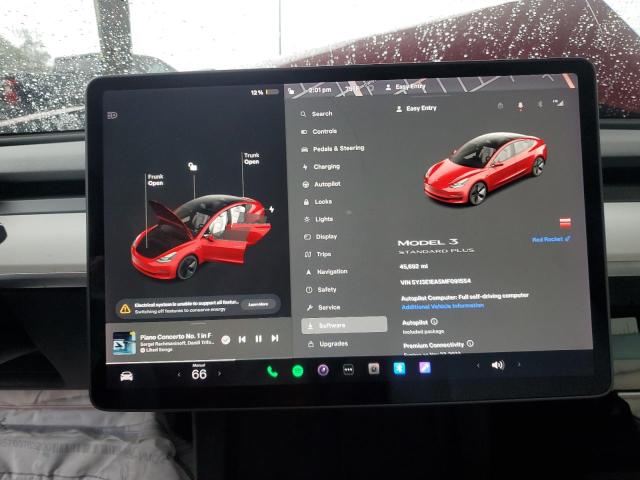The width and height of the screenshot is (640, 480).
Task: Open the Locks menu
Action: pos(318,202)
